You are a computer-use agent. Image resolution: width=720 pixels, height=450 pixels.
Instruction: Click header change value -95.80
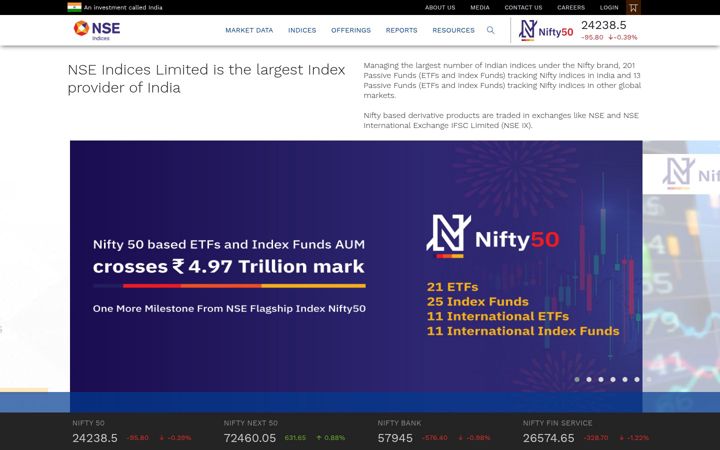pyautogui.click(x=592, y=38)
